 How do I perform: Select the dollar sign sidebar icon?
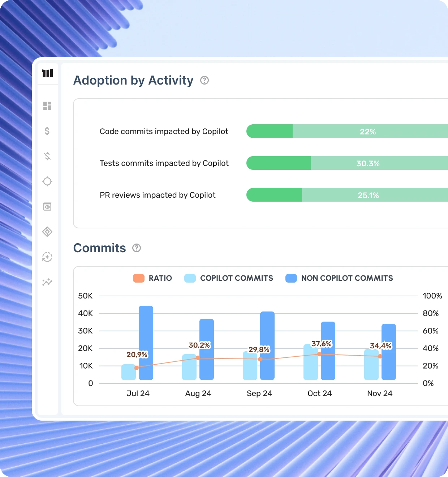point(47,131)
